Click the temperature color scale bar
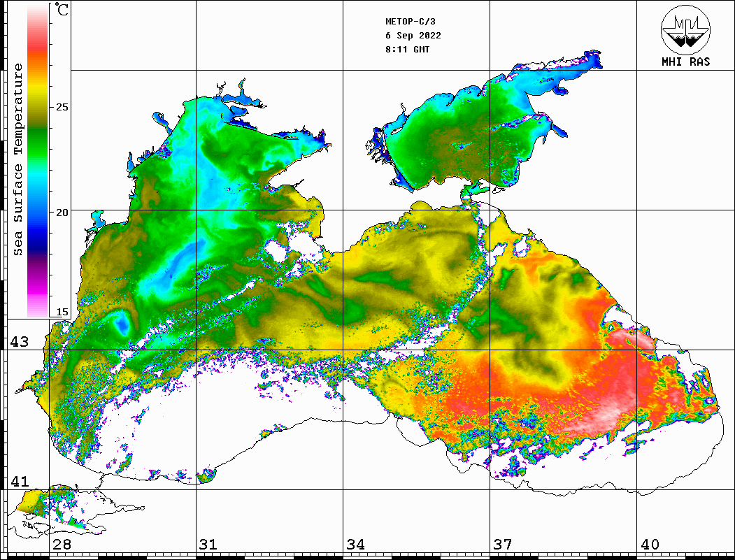 coord(38,161)
